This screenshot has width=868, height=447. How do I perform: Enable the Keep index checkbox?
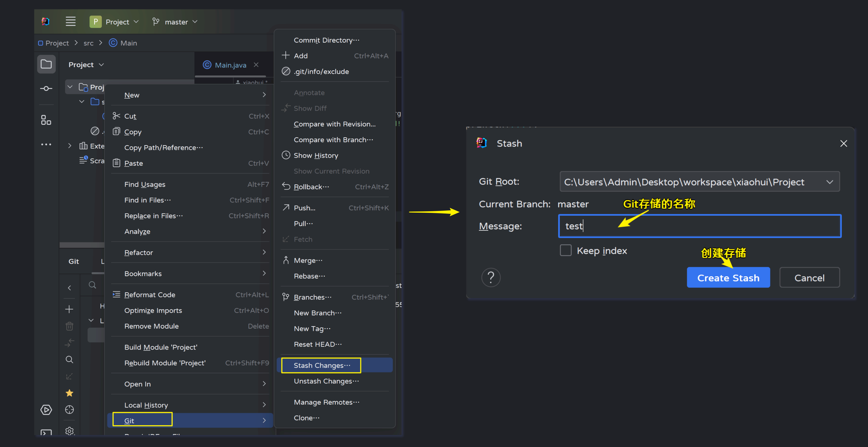(566, 250)
